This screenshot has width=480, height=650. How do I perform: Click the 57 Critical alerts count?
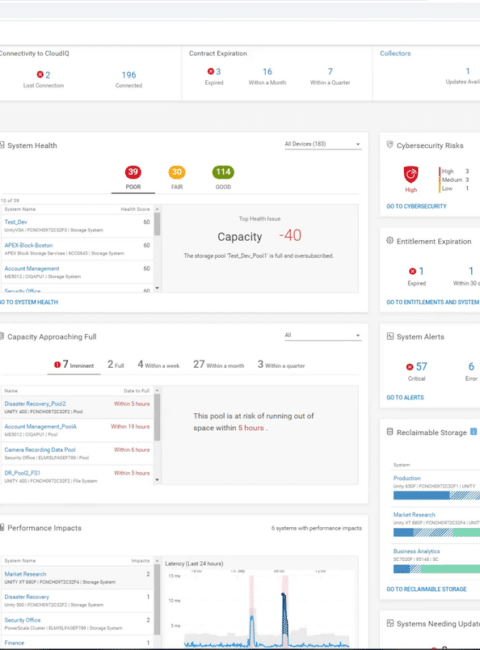click(422, 366)
